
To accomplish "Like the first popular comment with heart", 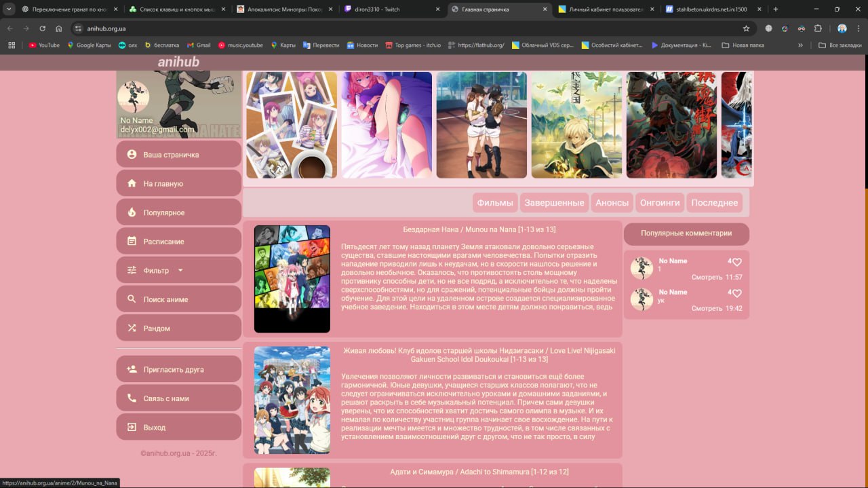I will pyautogui.click(x=737, y=262).
